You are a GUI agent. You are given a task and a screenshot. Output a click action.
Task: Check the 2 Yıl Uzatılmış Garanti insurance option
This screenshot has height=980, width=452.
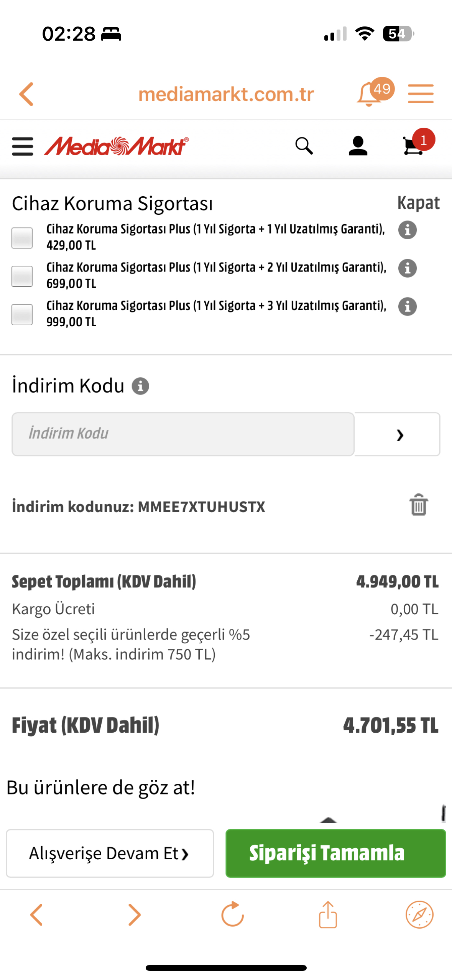point(22,276)
